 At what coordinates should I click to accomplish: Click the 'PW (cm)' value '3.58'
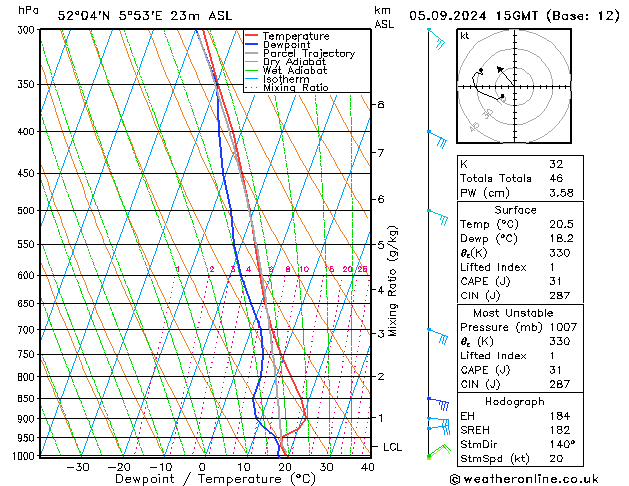[x=561, y=192]
